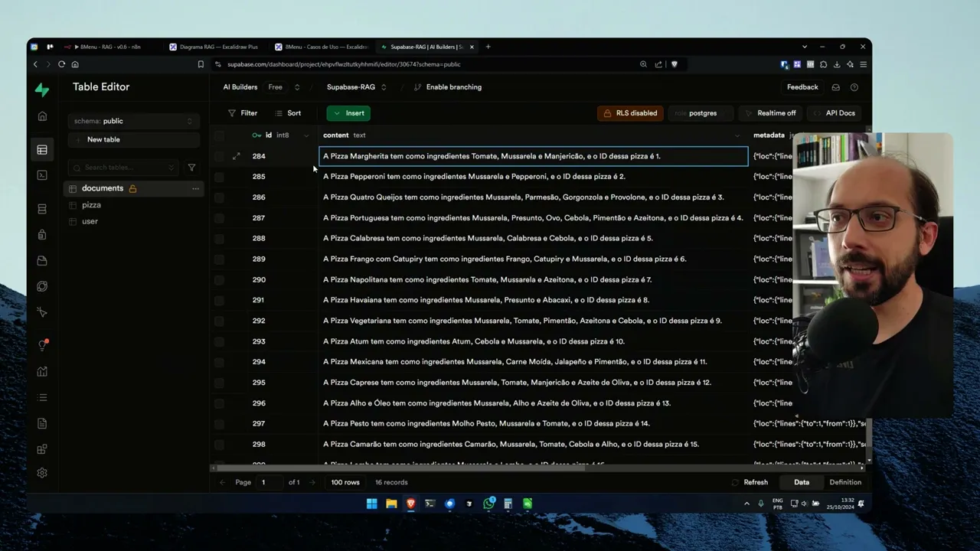Viewport: 980px width, 551px height.
Task: Tick the checkbox for row 287
Action: 219,218
